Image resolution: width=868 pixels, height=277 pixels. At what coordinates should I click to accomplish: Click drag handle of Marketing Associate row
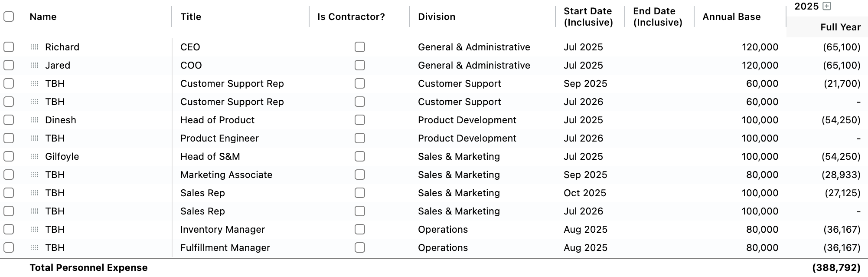tap(35, 175)
